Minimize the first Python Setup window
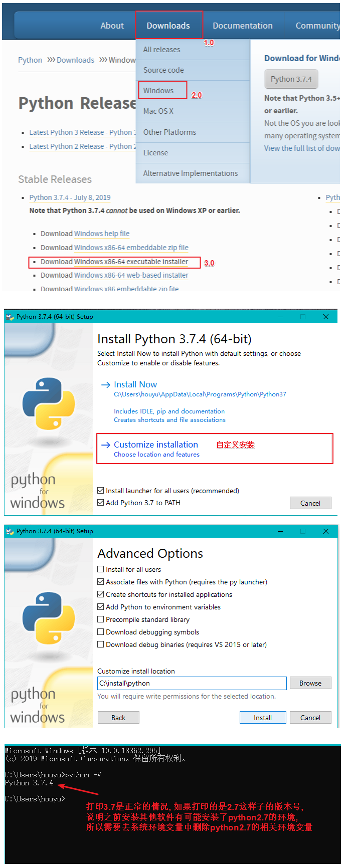 [280, 317]
